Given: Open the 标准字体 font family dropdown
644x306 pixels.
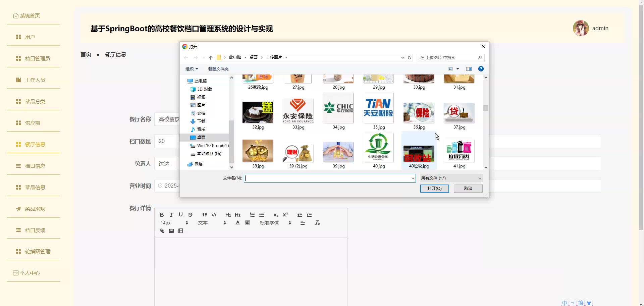Looking at the screenshot, I should coord(275,223).
